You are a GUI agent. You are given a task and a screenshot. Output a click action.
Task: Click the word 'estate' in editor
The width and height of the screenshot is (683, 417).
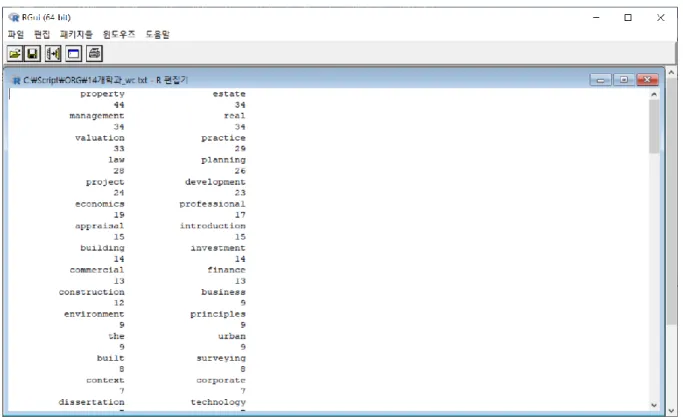pos(229,94)
